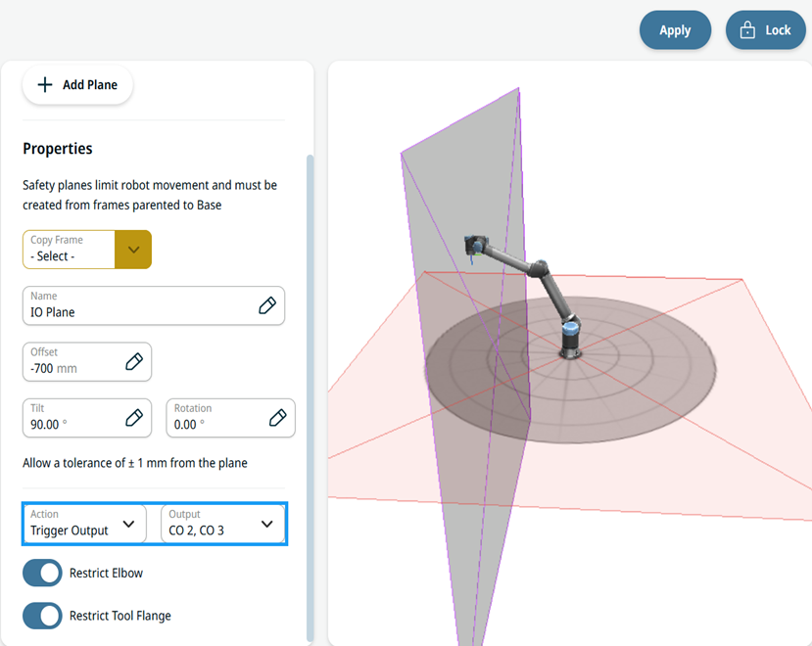This screenshot has height=646, width=812.
Task: Open the Output CO 2, CO 3 dropdown
Action: (x=222, y=524)
